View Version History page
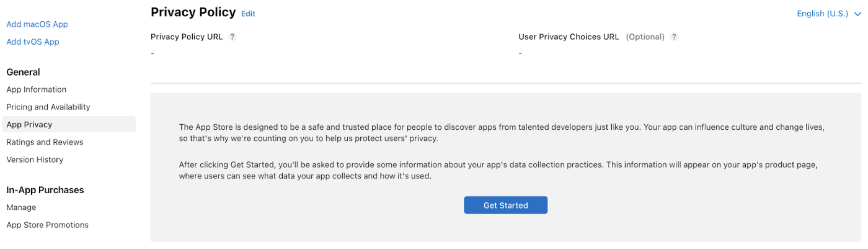 35,160
